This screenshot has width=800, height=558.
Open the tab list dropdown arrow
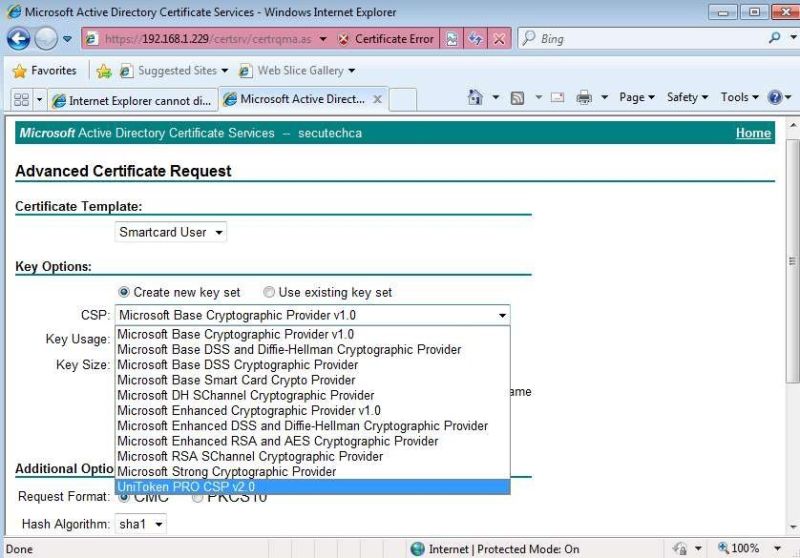pyautogui.click(x=39, y=99)
